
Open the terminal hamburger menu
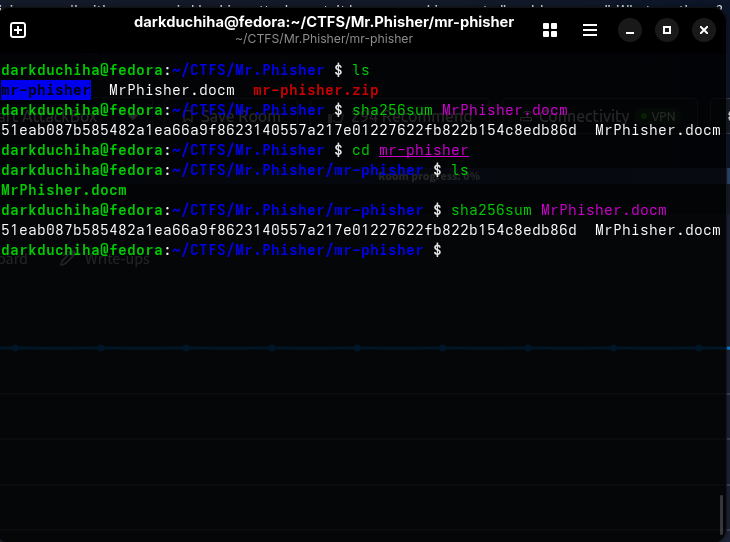point(590,30)
